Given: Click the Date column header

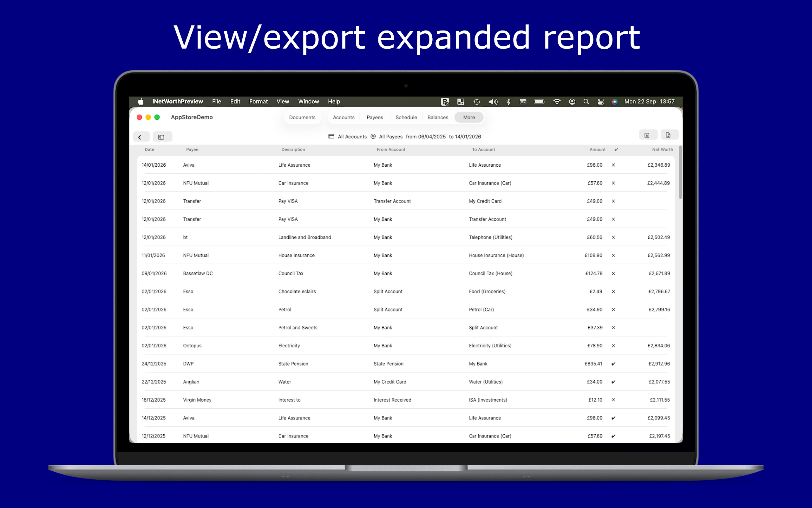Looking at the screenshot, I should click(149, 150).
